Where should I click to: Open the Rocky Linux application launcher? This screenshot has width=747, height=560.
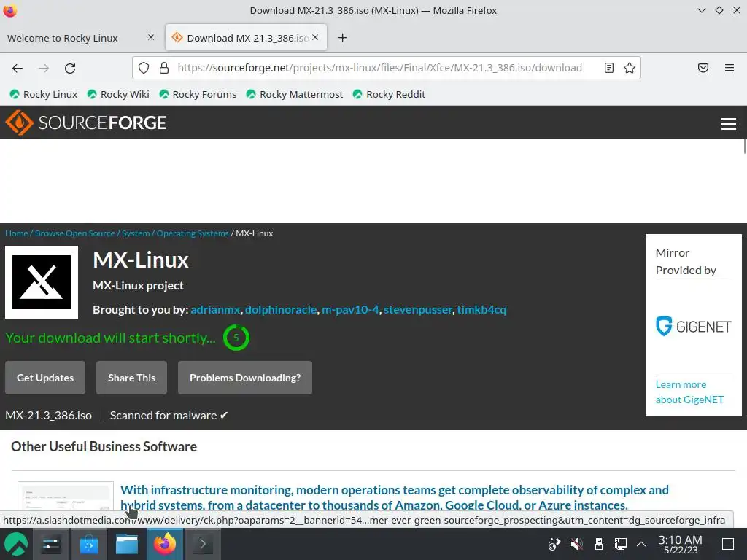[x=16, y=544]
